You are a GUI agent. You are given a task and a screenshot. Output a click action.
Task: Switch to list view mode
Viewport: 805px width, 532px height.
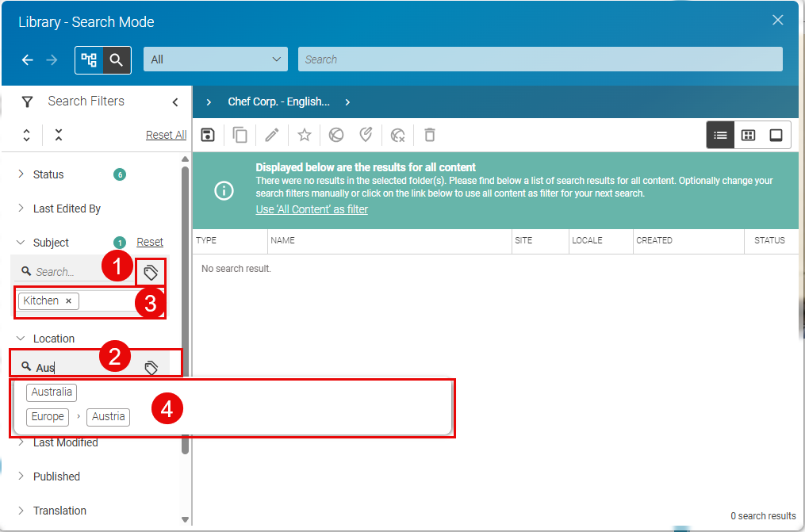[x=720, y=135]
